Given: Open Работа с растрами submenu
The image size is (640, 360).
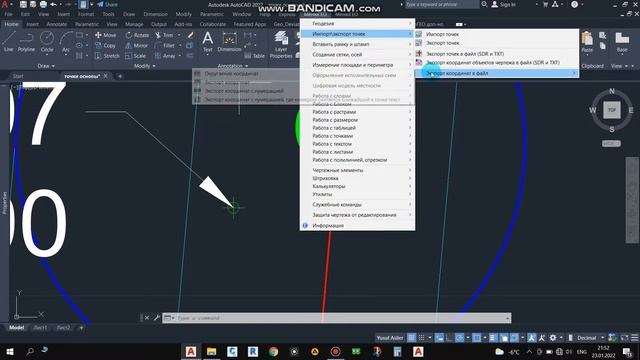Looking at the screenshot, I should point(357,112).
